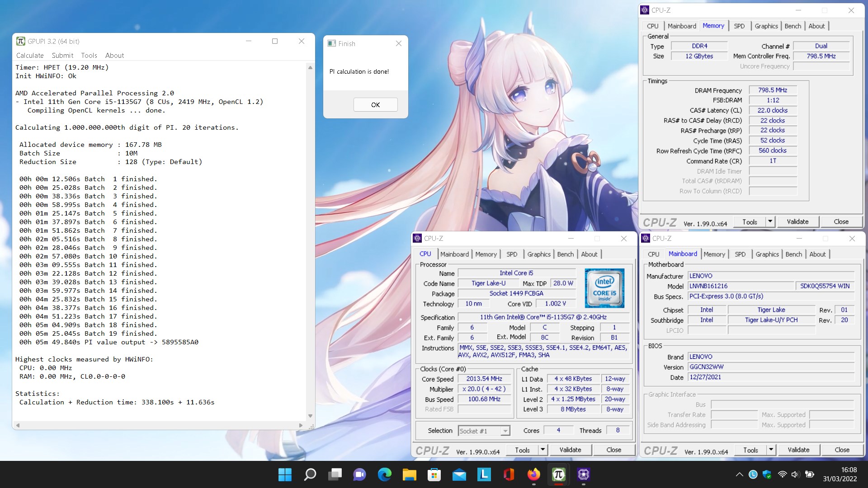
Task: Switch to GPUPI pi icon on taskbar
Action: point(559,474)
